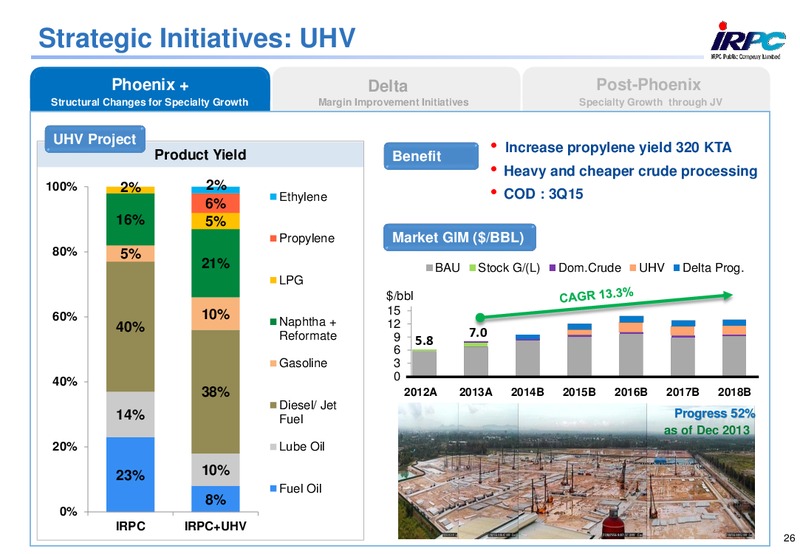Image resolution: width=800 pixels, height=554 pixels.
Task: Click the Benefit label button
Action: [431, 156]
